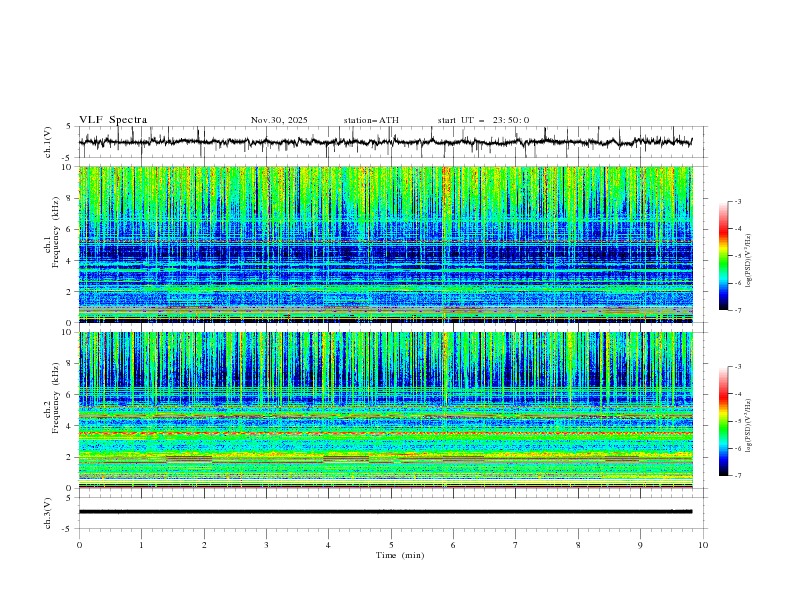Click the flat black ch.3 voltage trace
Image resolution: width=792 pixels, height=612 pixels.
[x=385, y=512]
